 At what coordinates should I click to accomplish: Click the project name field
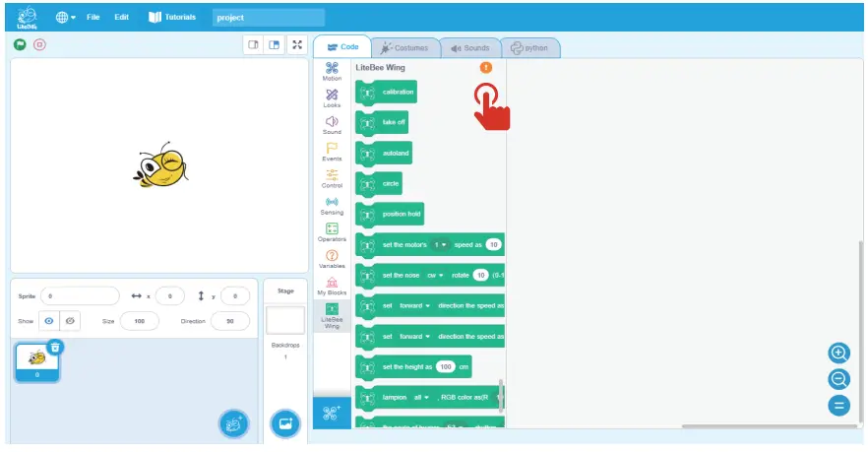[x=269, y=18]
